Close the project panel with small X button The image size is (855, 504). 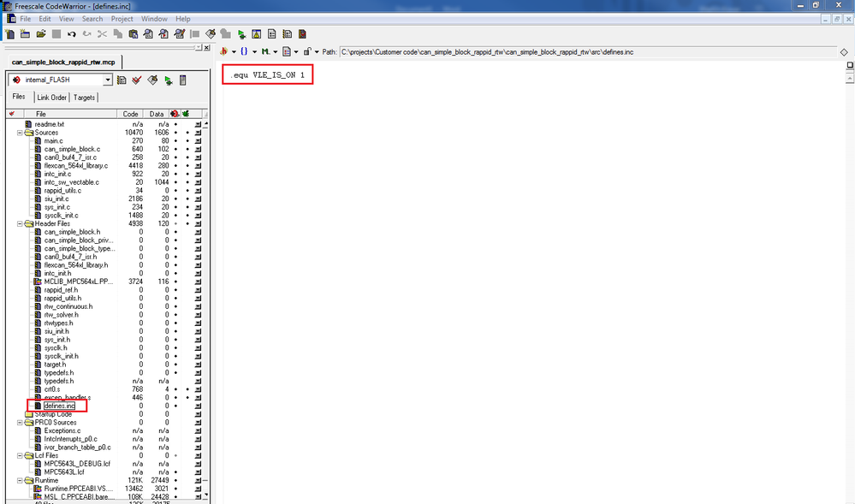point(206,48)
